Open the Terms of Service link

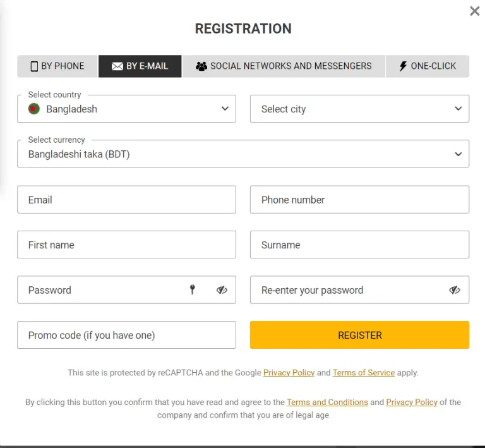coord(363,373)
